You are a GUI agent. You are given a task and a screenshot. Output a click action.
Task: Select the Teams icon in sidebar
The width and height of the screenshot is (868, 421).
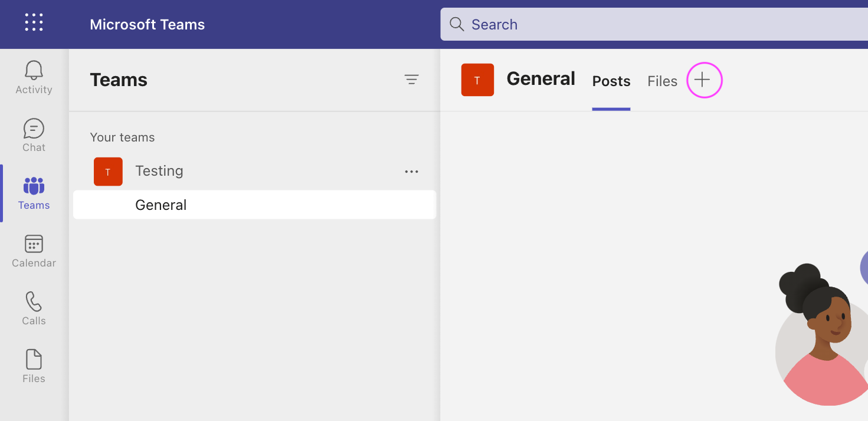coord(34,192)
